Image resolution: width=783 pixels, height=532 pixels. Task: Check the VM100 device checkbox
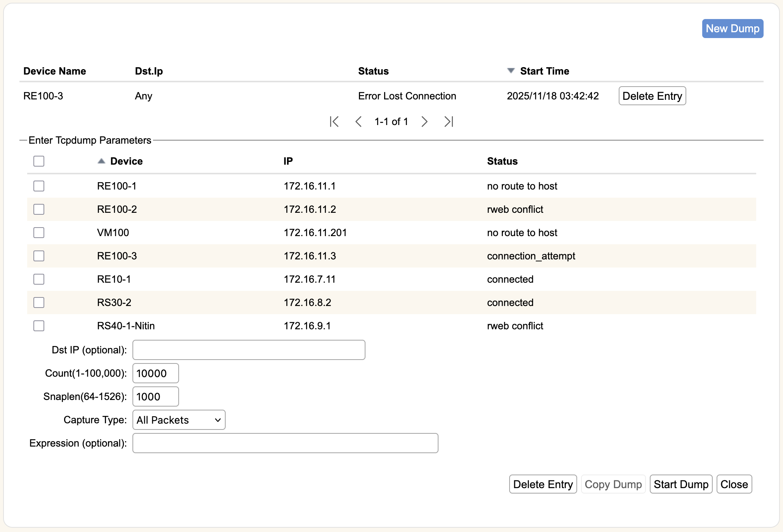click(x=39, y=233)
